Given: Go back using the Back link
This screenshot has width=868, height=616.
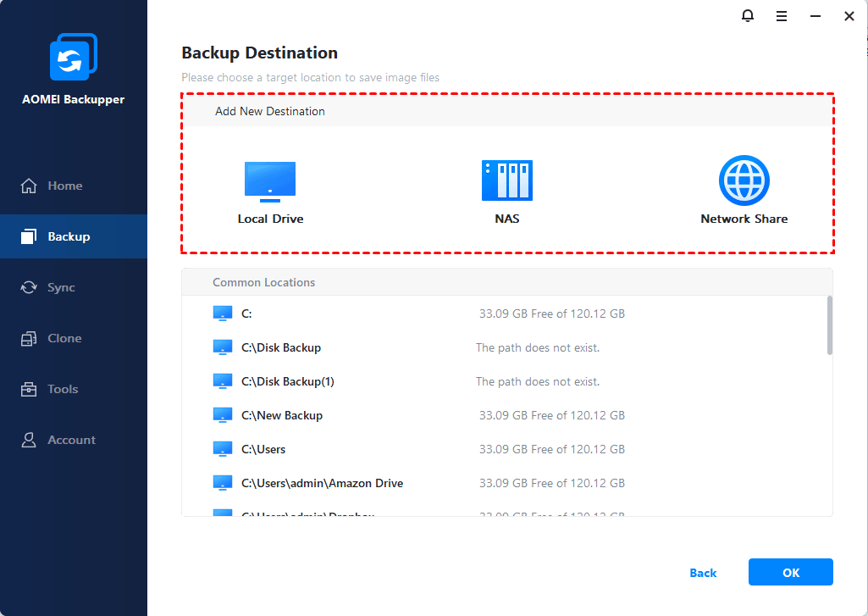Looking at the screenshot, I should [703, 573].
